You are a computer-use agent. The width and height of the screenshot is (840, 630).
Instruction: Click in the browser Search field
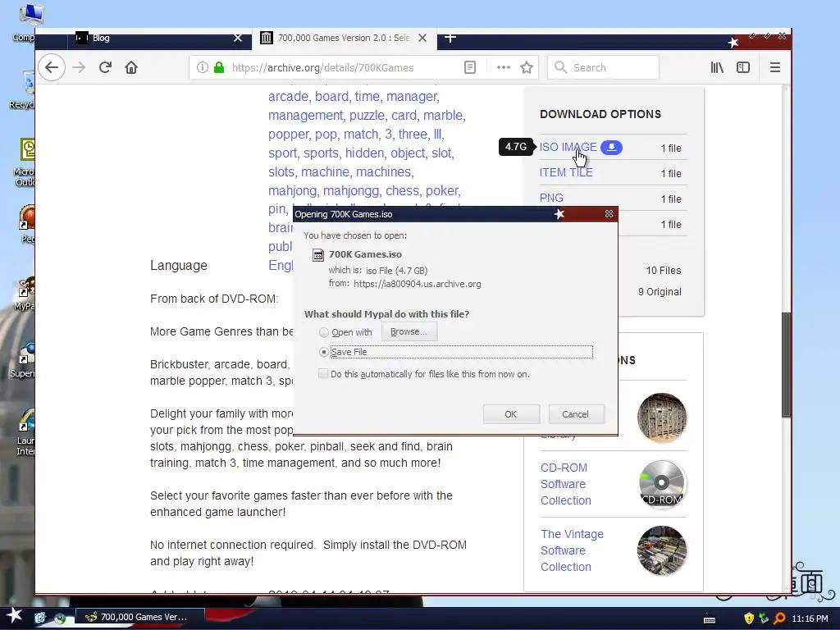click(603, 67)
